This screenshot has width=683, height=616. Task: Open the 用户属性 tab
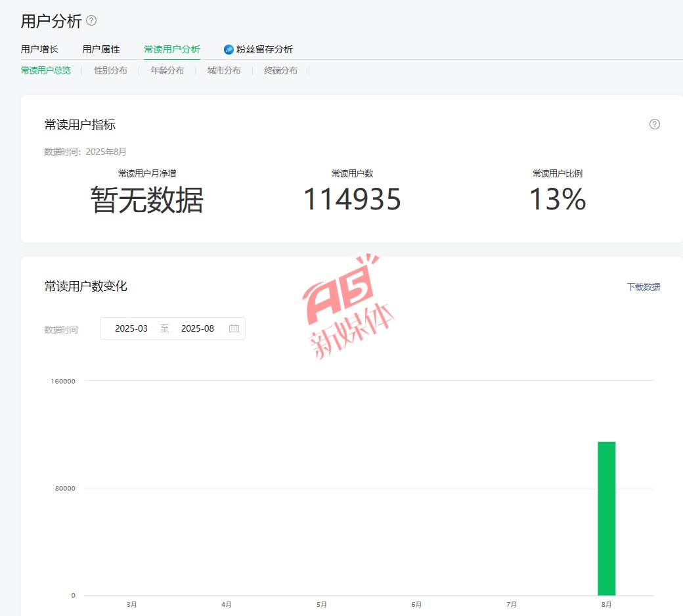point(101,49)
